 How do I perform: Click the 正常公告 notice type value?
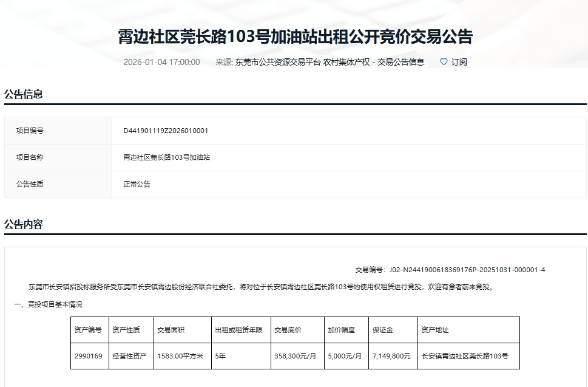137,184
